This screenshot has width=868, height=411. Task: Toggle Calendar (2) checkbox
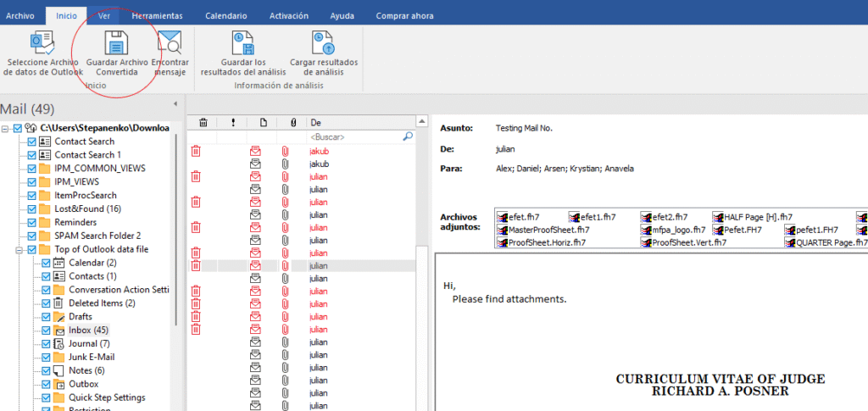pos(46,263)
